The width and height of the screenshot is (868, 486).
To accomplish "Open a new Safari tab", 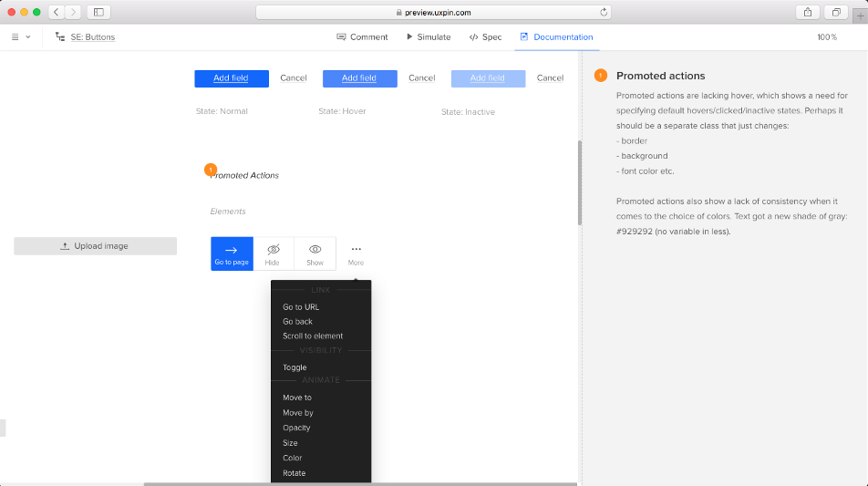I will click(x=861, y=16).
